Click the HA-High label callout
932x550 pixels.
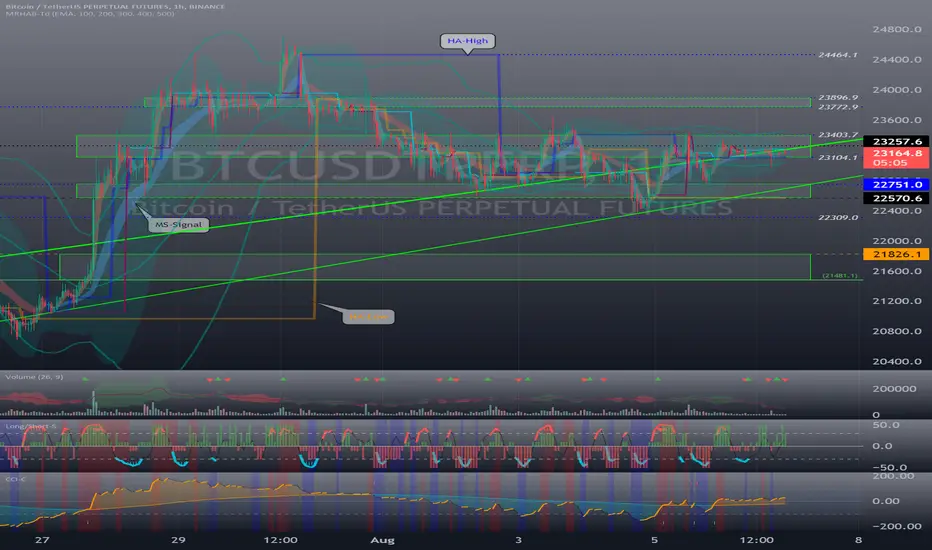[468, 40]
